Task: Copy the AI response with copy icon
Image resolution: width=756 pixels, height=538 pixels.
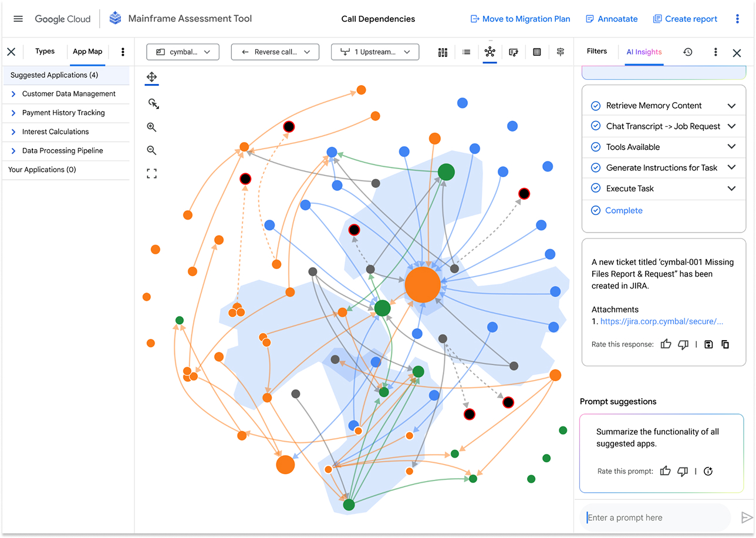Action: tap(725, 344)
